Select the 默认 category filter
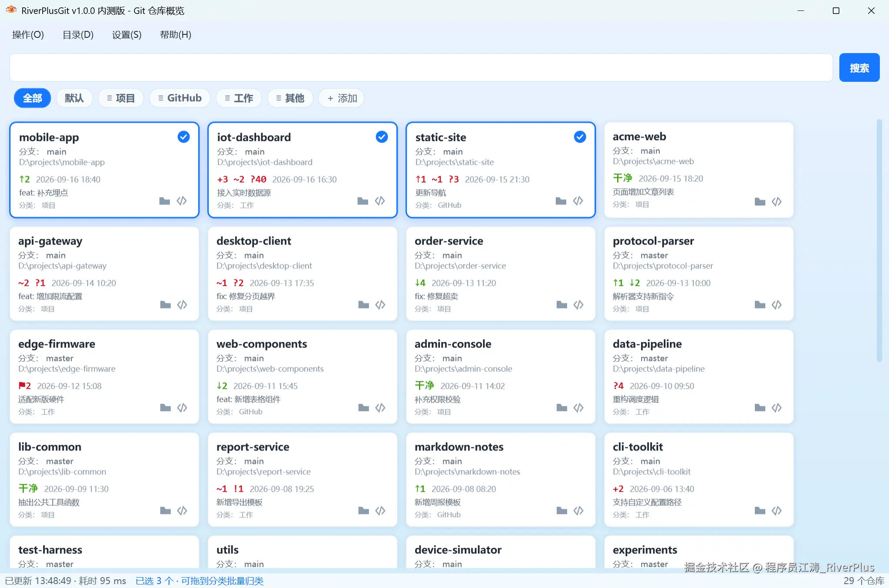The image size is (889, 588). tap(74, 98)
